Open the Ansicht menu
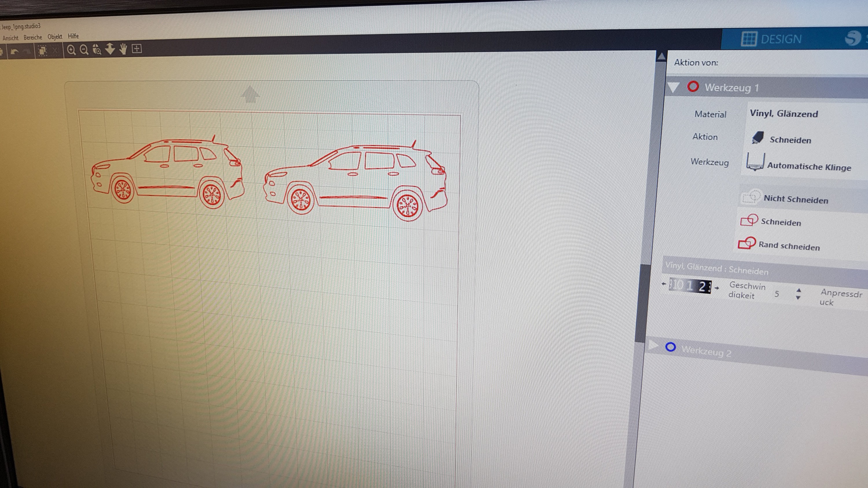 (10, 38)
